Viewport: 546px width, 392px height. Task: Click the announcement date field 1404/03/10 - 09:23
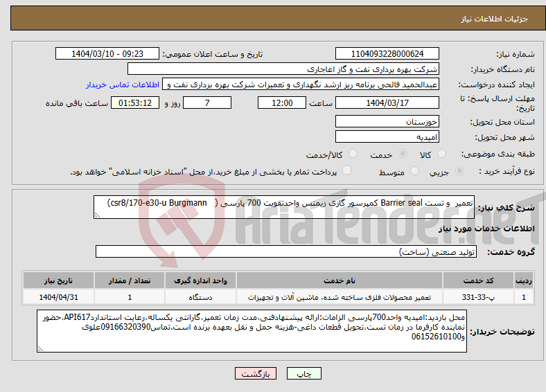[107, 53]
